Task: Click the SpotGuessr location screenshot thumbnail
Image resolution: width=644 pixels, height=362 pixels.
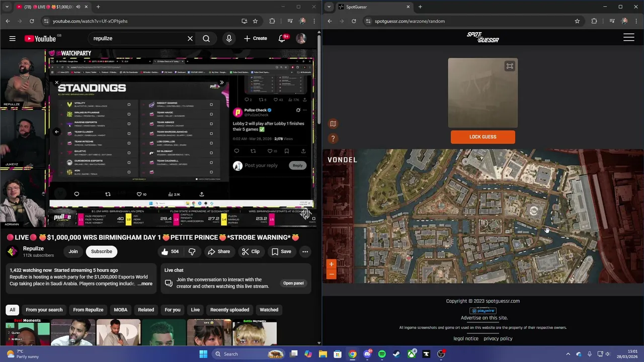Action: (x=483, y=93)
